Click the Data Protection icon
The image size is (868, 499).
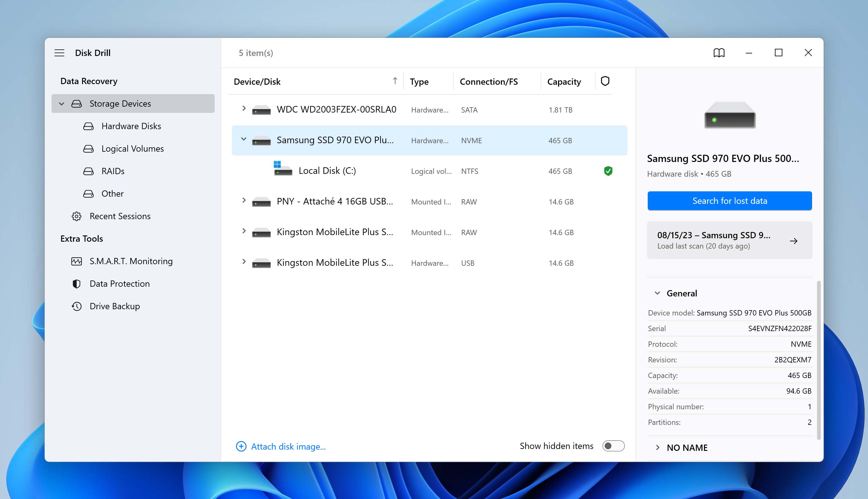tap(76, 284)
